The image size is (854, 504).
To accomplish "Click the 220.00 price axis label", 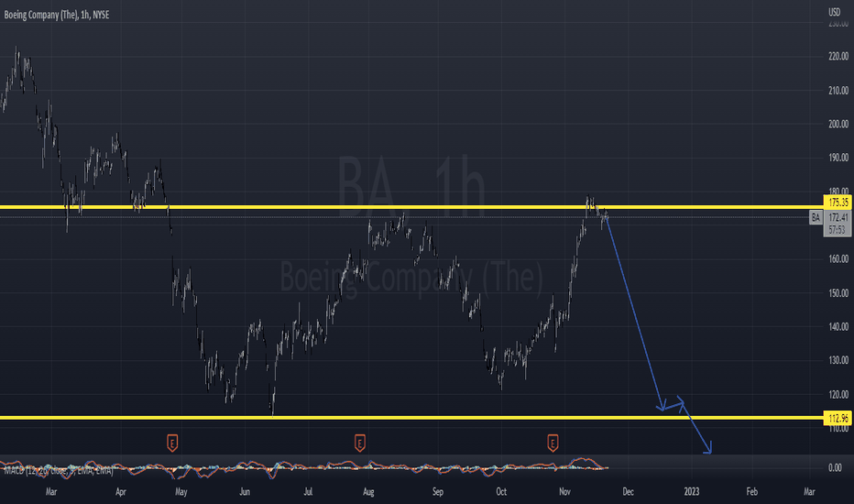I will tap(838, 56).
